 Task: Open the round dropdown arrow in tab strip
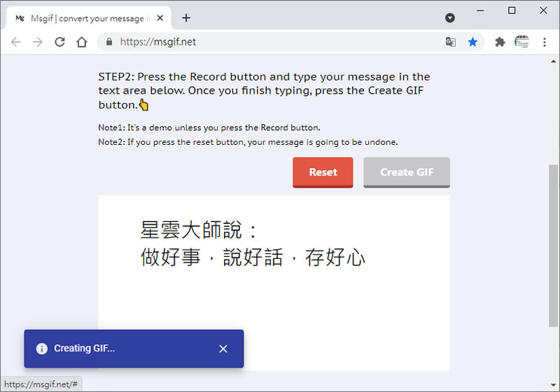(x=450, y=17)
